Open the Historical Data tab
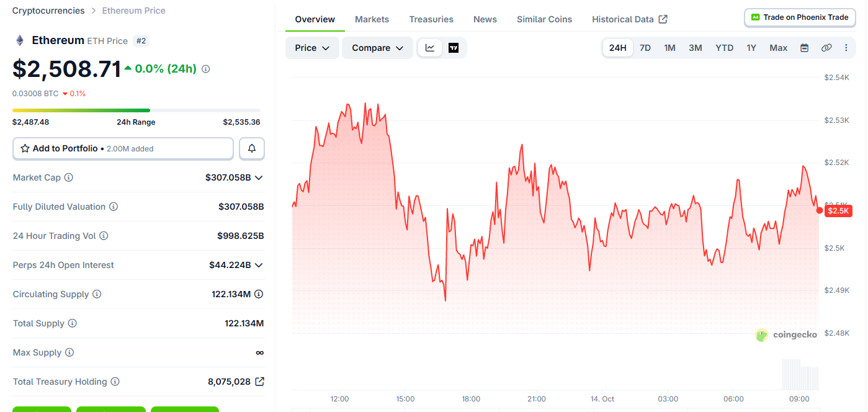 pyautogui.click(x=630, y=19)
